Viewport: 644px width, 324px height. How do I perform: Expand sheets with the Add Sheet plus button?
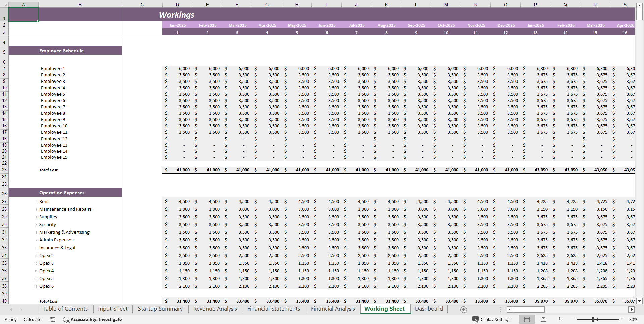pos(463,309)
